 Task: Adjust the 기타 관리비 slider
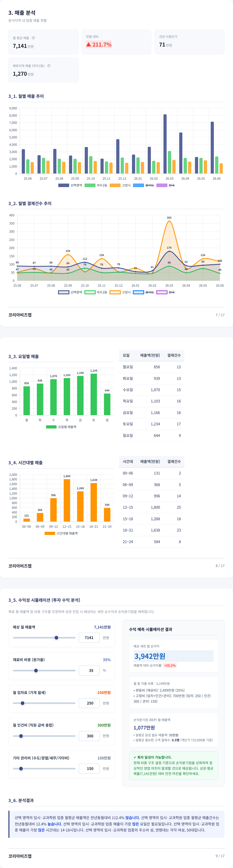pos(44,769)
